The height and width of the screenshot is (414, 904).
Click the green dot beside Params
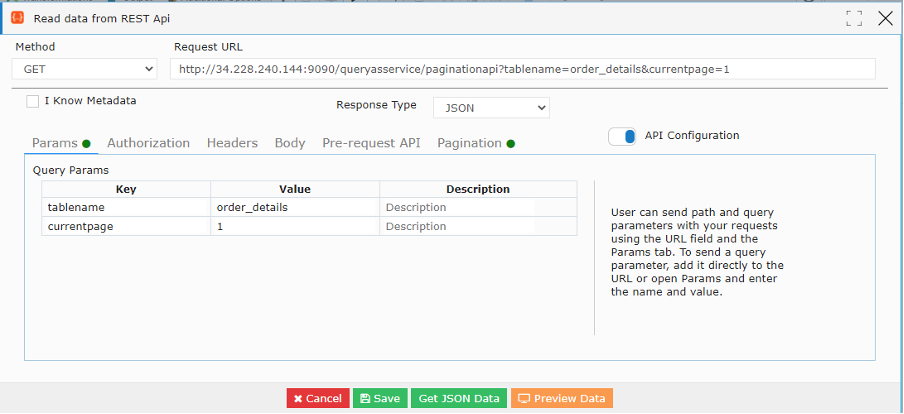(x=86, y=144)
